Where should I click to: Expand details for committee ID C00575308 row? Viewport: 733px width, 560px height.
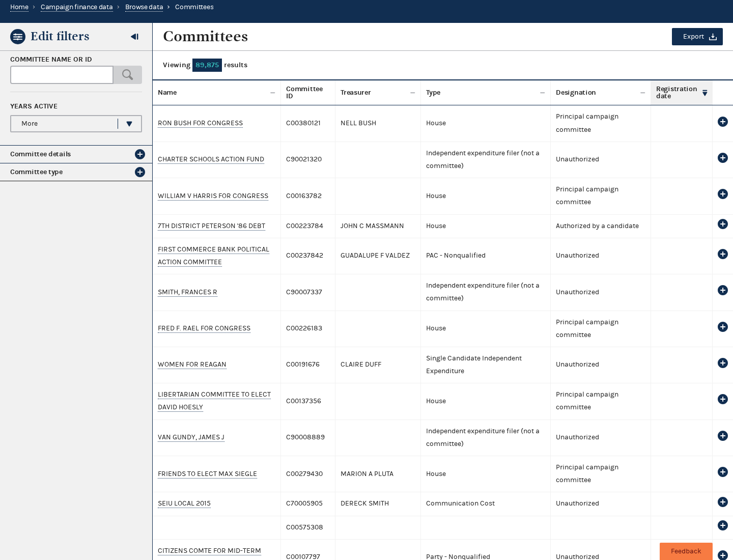[x=723, y=525]
